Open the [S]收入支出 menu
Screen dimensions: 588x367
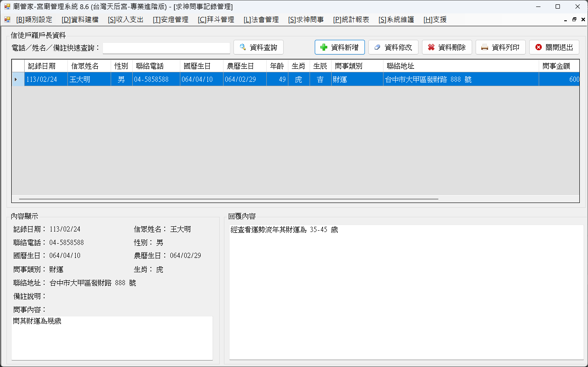pyautogui.click(x=125, y=19)
